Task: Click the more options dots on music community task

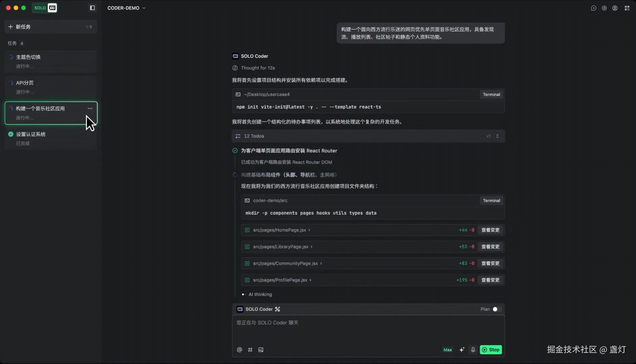Action: 90,109
